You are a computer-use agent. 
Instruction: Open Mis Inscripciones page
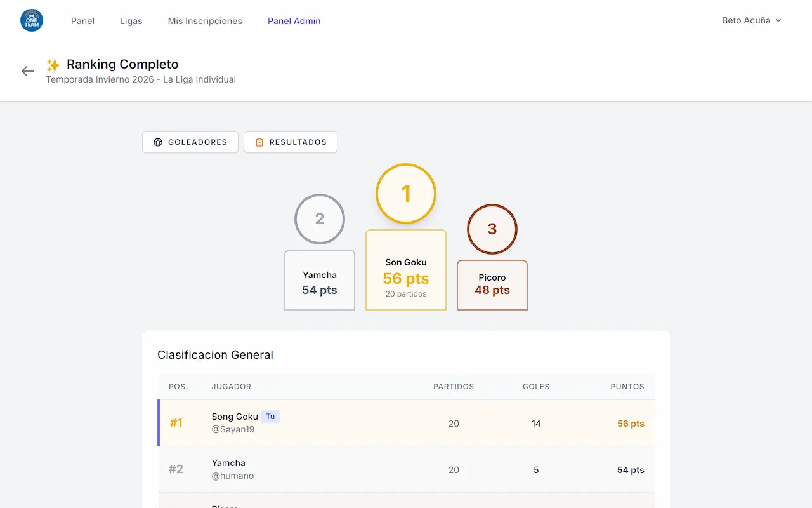pyautogui.click(x=205, y=21)
